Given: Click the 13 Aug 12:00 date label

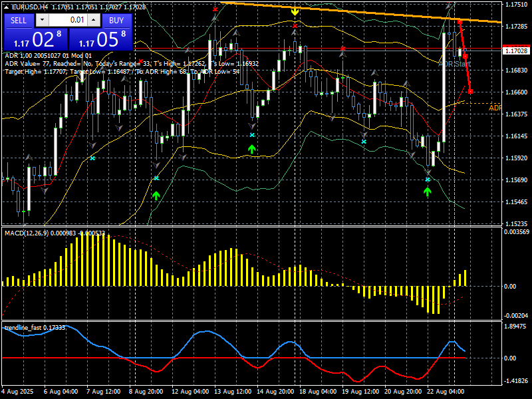Looking at the screenshot, I should (233, 392).
